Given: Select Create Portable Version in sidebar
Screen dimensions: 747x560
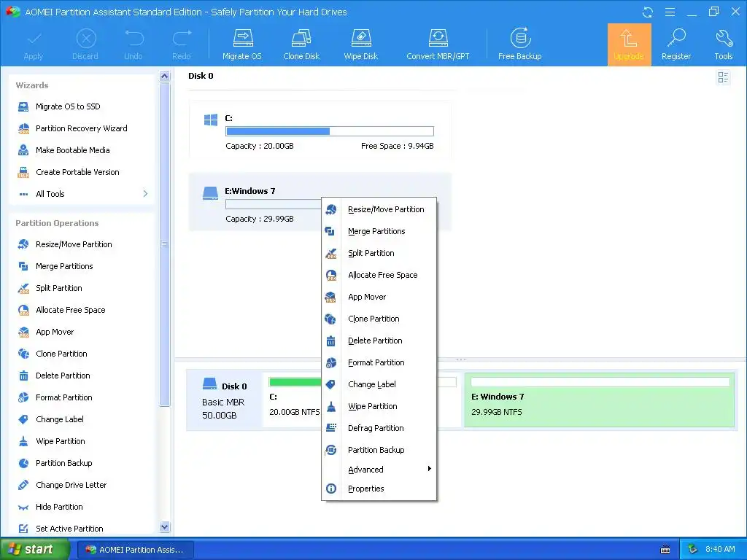Looking at the screenshot, I should tap(77, 172).
